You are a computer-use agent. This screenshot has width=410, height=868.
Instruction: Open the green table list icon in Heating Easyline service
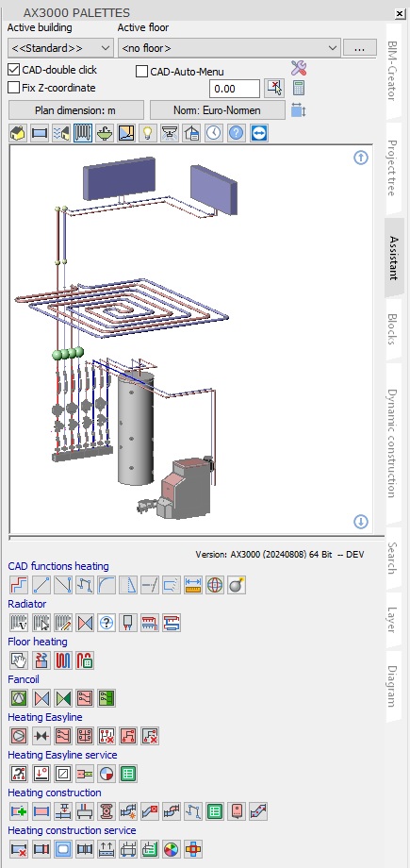coord(128,774)
